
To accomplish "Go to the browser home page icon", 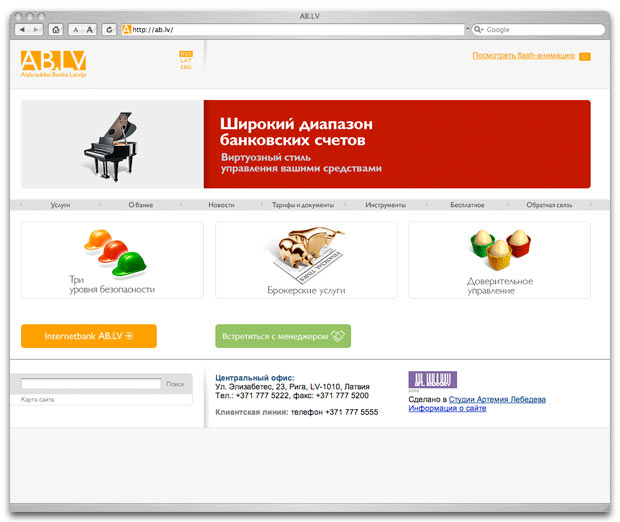I will click(56, 30).
